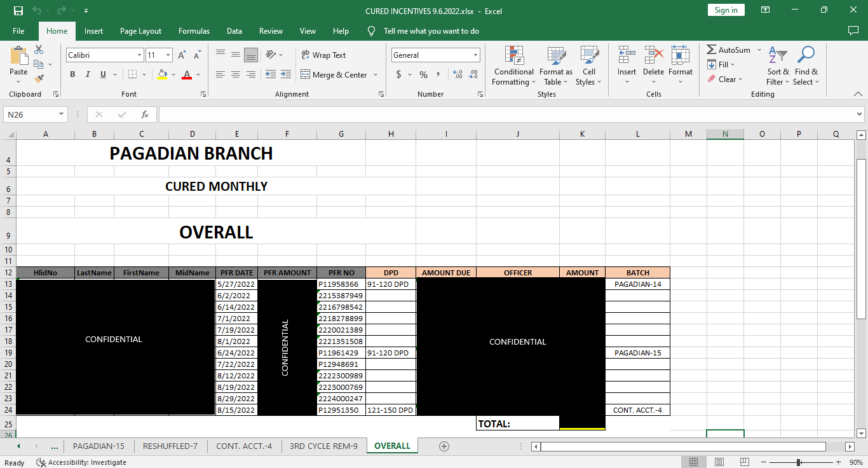
Task: Click the Cut scissors icon
Action: click(x=39, y=50)
